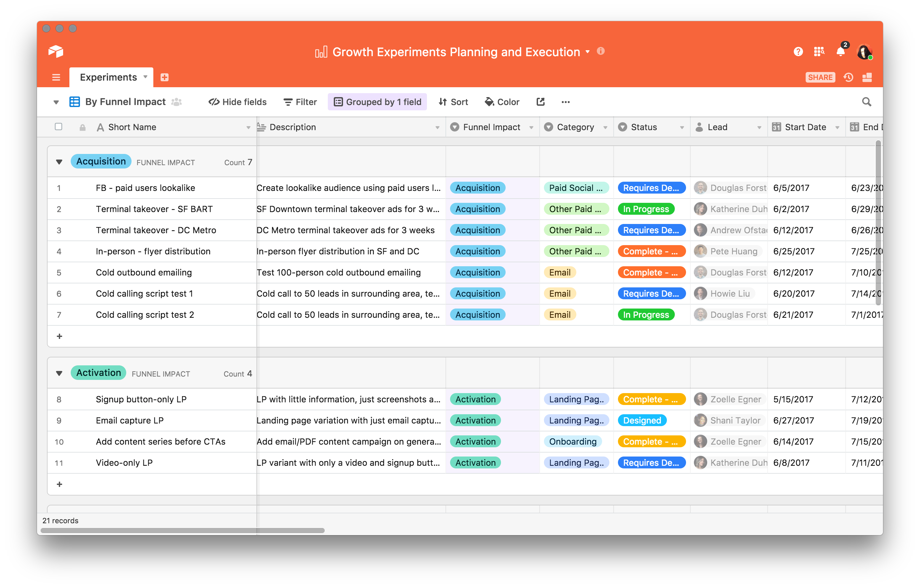Open the blocks panel icon
This screenshot has height=588, width=920.
tap(867, 78)
